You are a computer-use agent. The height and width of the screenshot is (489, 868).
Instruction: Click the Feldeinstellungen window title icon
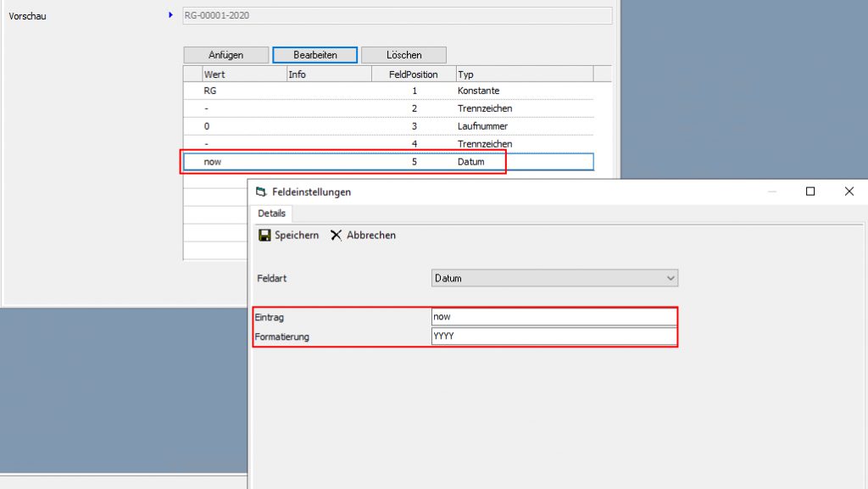tap(260, 192)
